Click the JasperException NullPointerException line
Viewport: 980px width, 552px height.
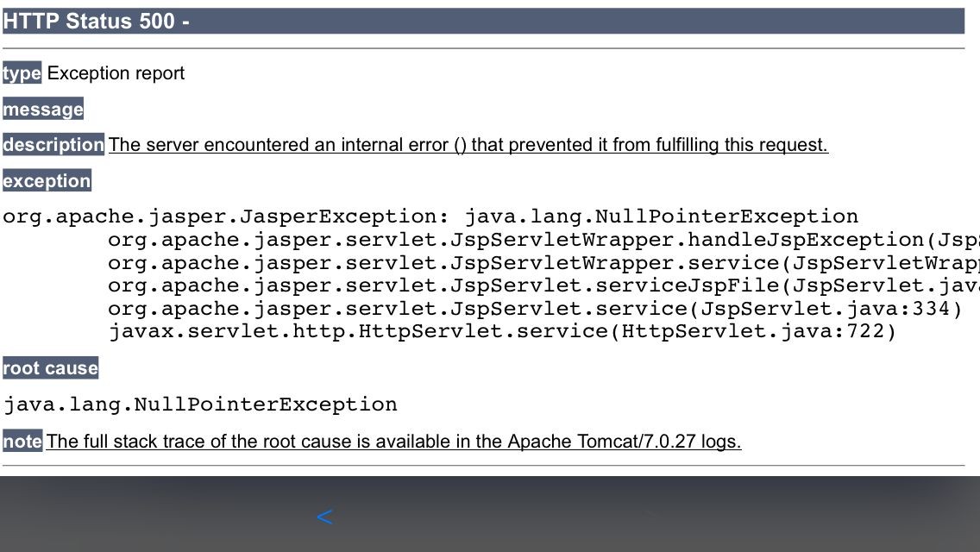pos(430,216)
